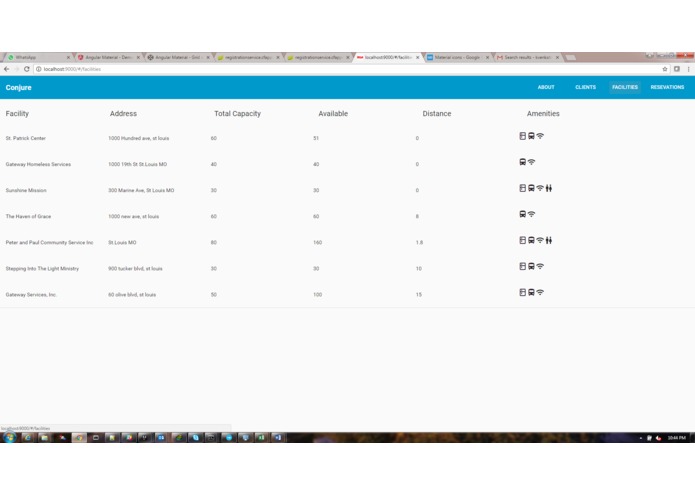The height and width of the screenshot is (494, 695).
Task: Click the Amenities column header
Action: pyautogui.click(x=543, y=114)
